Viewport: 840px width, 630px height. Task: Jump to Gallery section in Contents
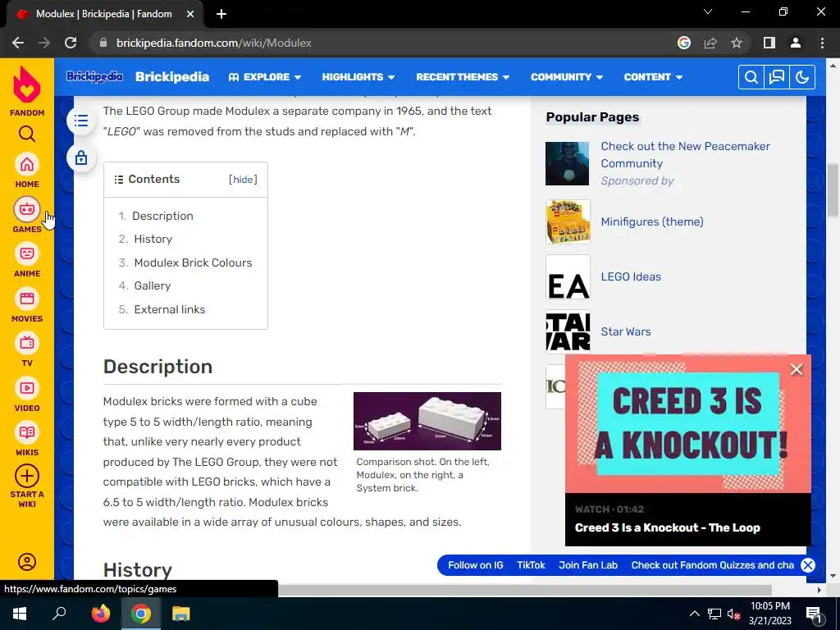coord(152,285)
